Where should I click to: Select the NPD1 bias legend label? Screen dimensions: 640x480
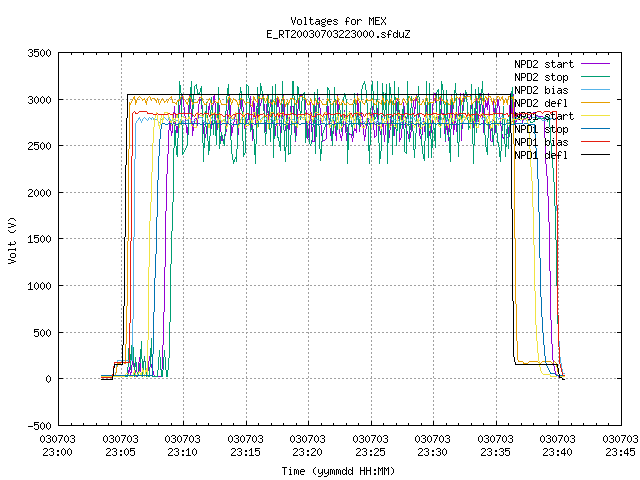tap(541, 142)
